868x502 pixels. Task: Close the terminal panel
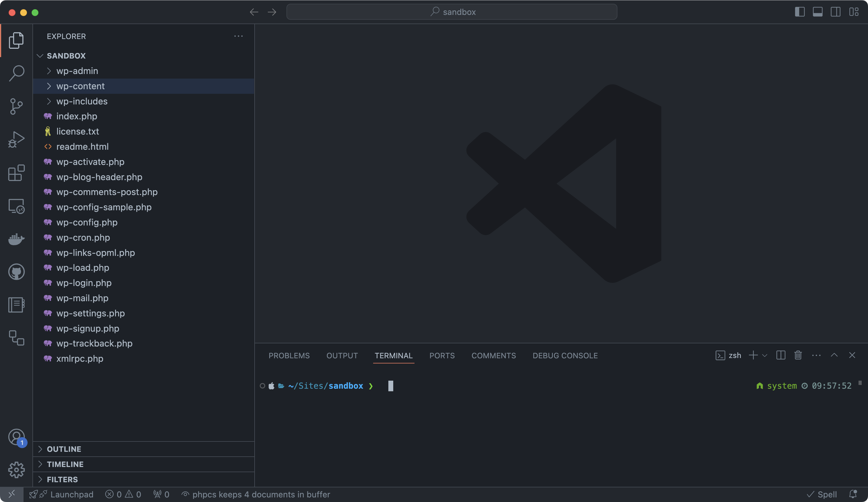[x=852, y=355]
